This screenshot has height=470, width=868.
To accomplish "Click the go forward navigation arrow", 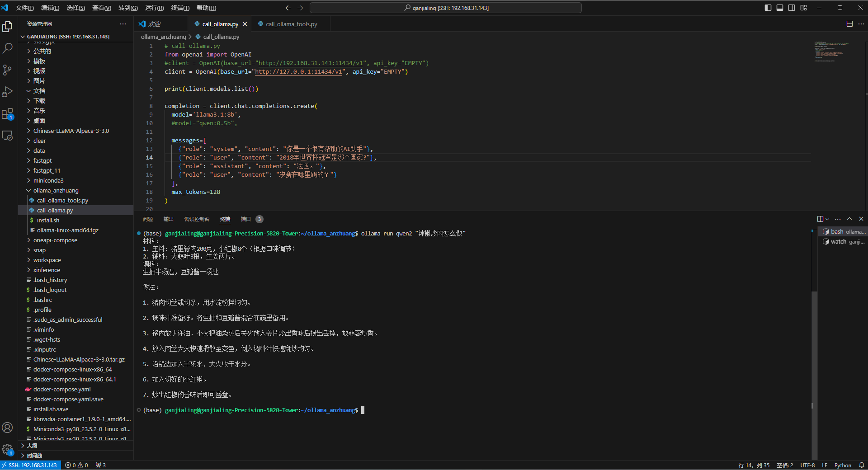I will 301,8.
